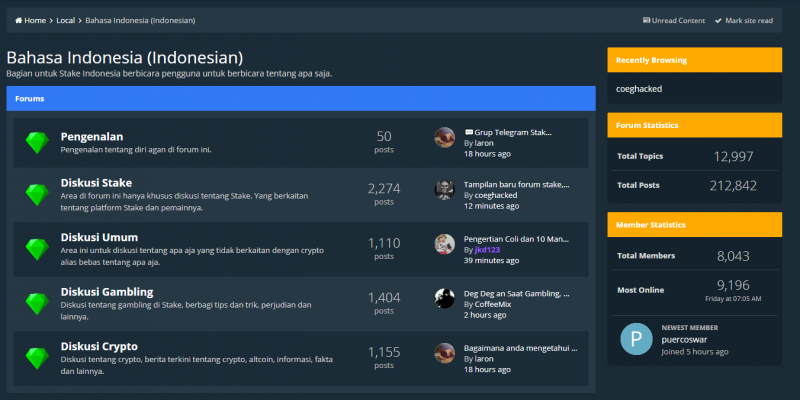This screenshot has height=400, width=800.
Task: Open topic 'Bagaimana anda mengetahui ...'
Action: 520,348
